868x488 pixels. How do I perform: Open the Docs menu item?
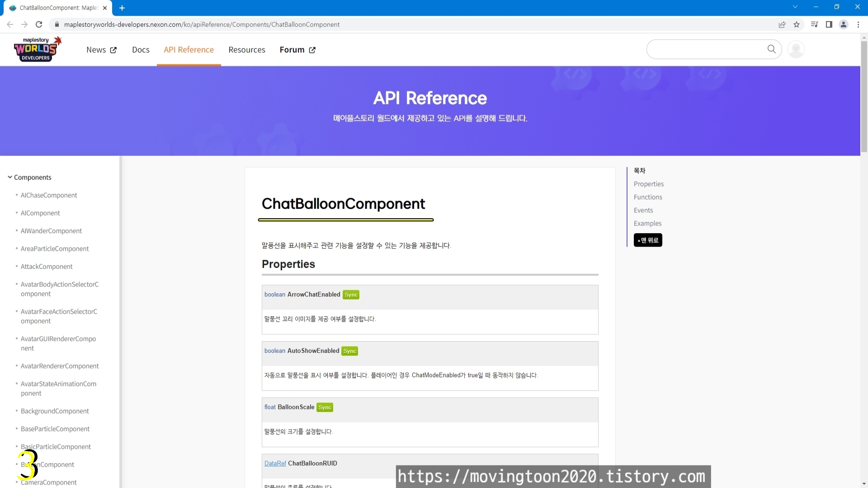pos(141,50)
